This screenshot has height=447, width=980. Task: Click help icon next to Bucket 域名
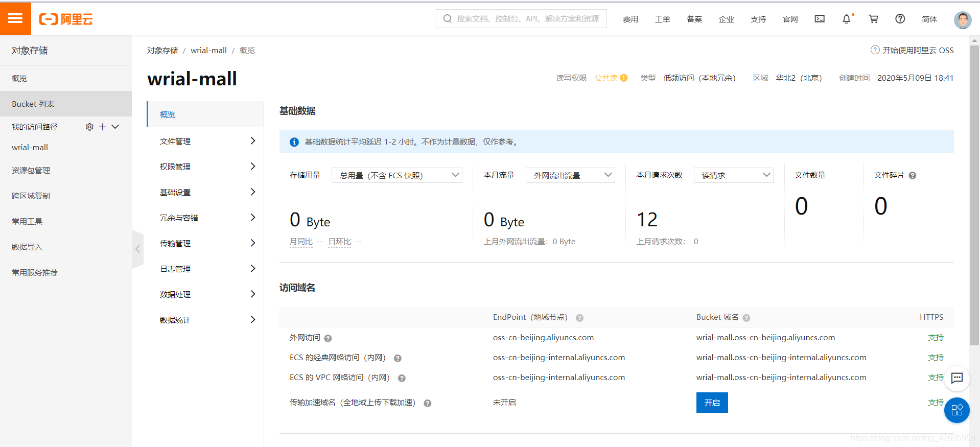746,318
